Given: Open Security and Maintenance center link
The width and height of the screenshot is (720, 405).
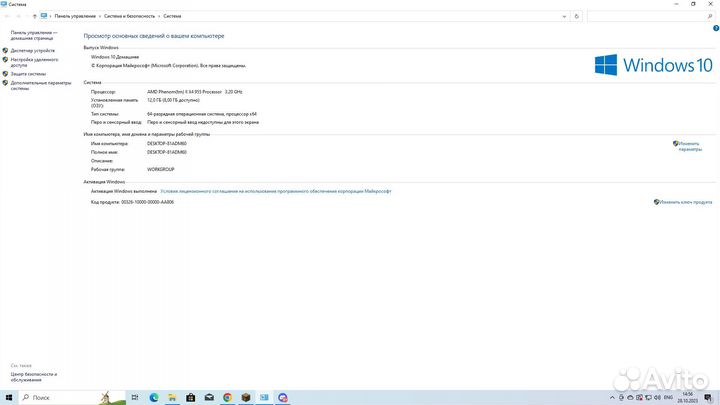Looking at the screenshot, I should coord(34,377).
